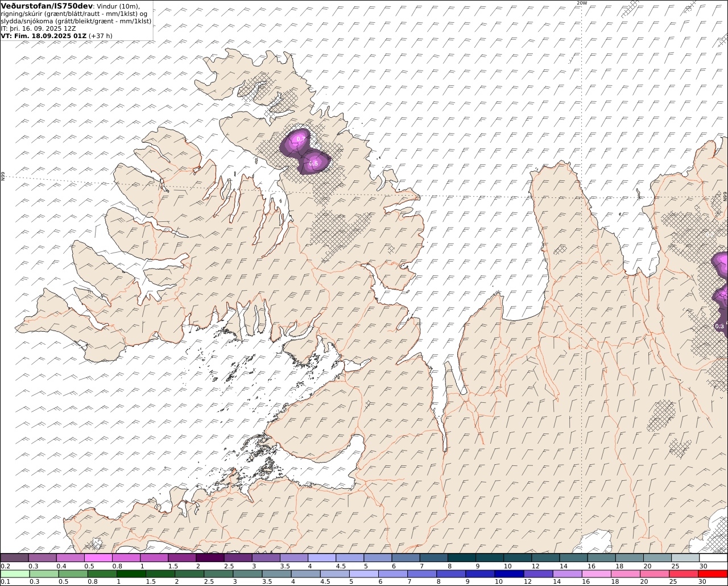Image resolution: width=728 pixels, height=586 pixels.
Task: Select the lower legend blue swatch between 8 and 9
Action: (x=450, y=573)
